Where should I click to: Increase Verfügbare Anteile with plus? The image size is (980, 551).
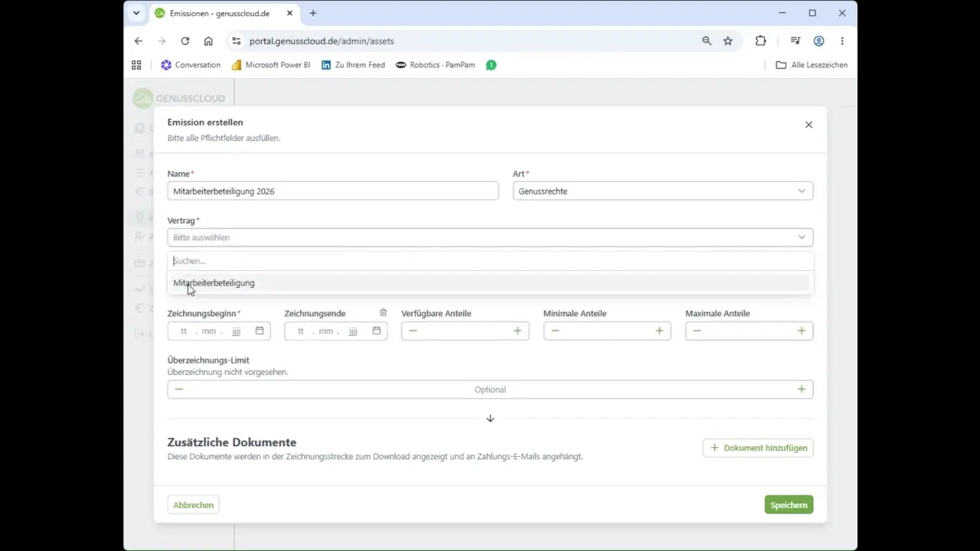(x=518, y=331)
